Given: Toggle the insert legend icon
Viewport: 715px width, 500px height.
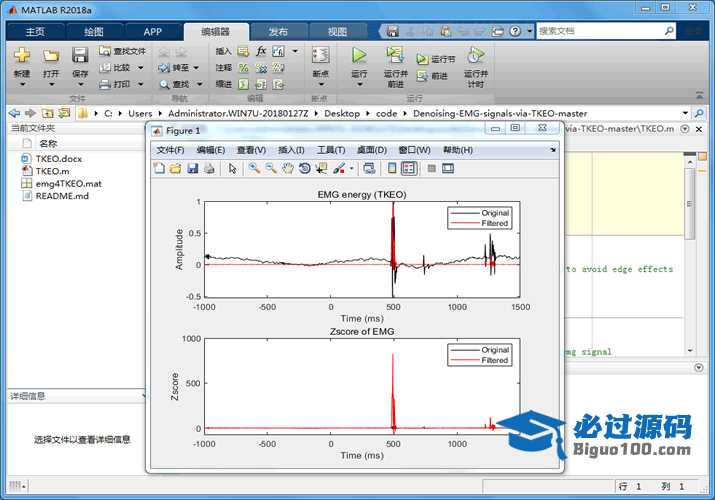Looking at the screenshot, I should tap(409, 169).
